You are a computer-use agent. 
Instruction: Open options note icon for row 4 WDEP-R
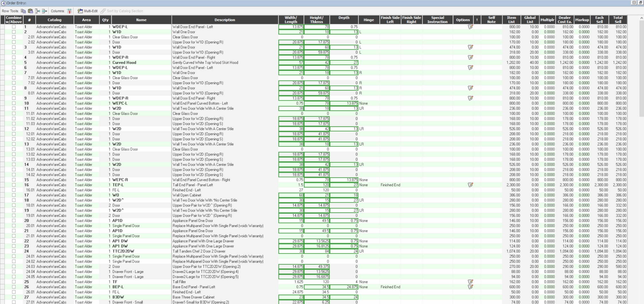click(470, 57)
